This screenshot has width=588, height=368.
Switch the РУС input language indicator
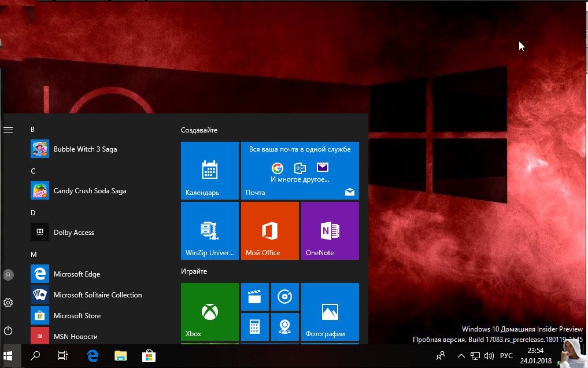[506, 356]
